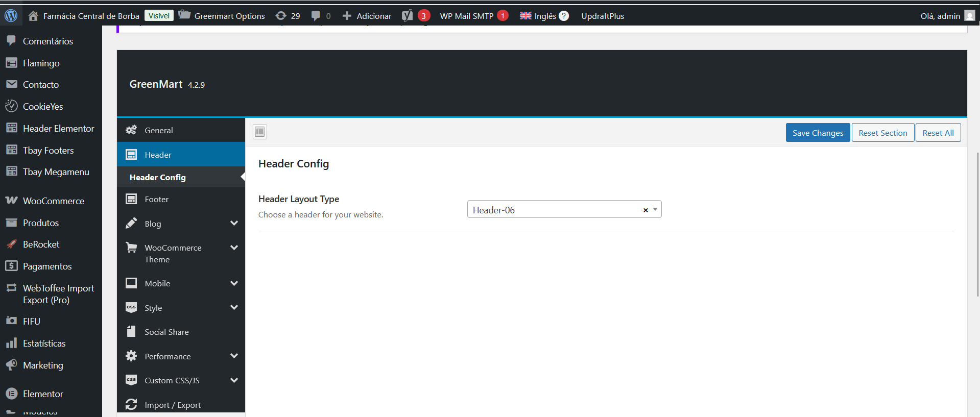
Task: Click the CookieYes cookie icon
Action: coord(11,106)
